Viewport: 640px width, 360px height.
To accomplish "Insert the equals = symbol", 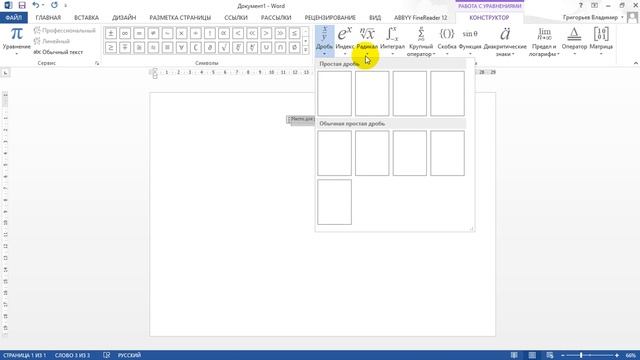I will point(139,33).
